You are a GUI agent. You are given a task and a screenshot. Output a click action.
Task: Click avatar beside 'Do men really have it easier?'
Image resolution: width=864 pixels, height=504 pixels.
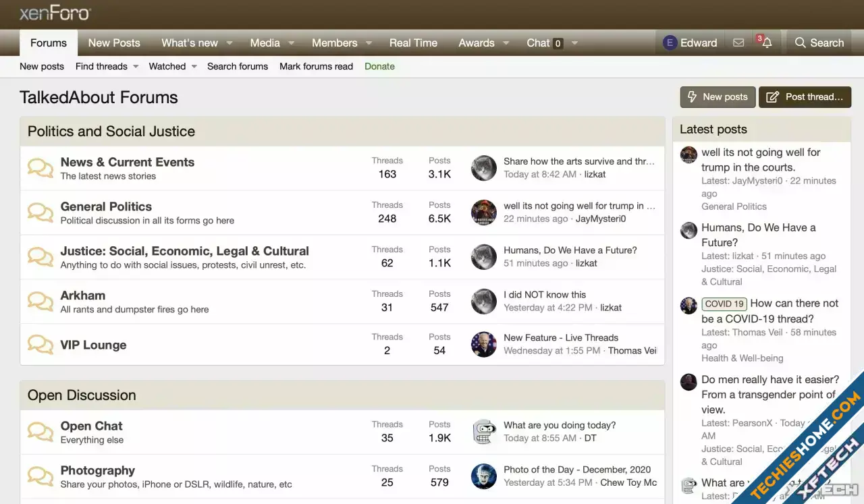point(688,382)
